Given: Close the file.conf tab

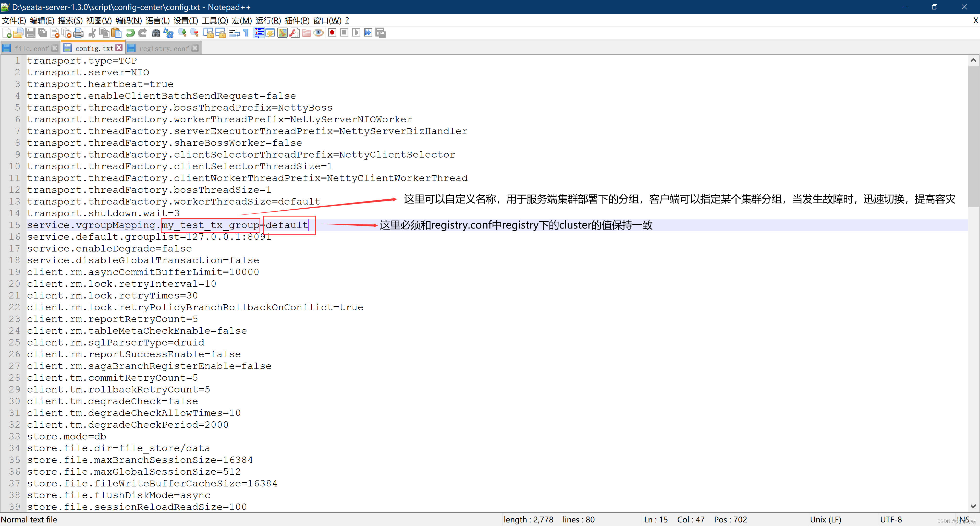Looking at the screenshot, I should click(55, 48).
